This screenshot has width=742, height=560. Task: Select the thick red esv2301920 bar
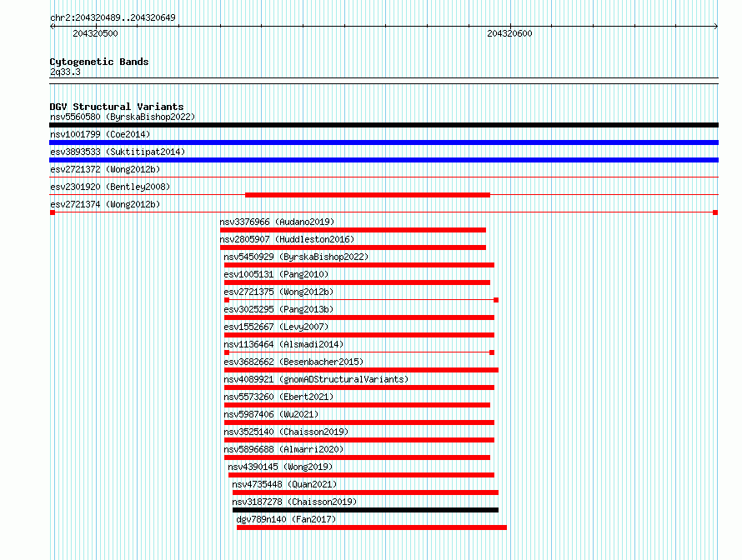[x=368, y=195]
